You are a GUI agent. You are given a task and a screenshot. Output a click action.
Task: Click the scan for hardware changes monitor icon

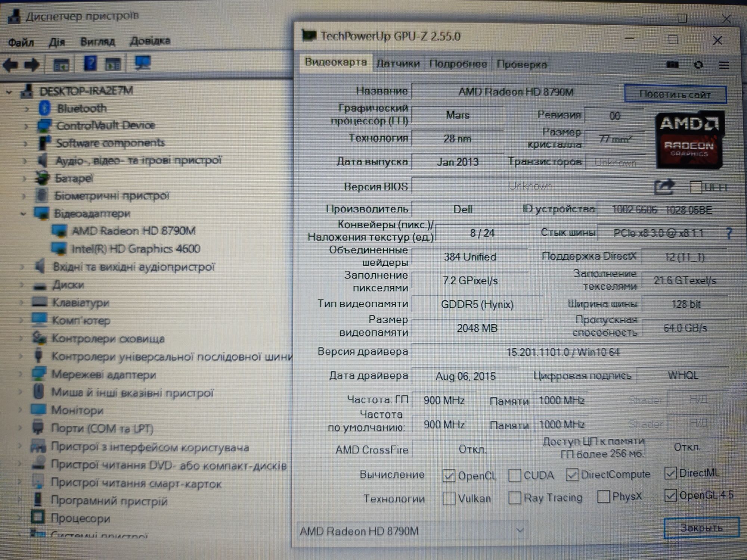point(142,63)
